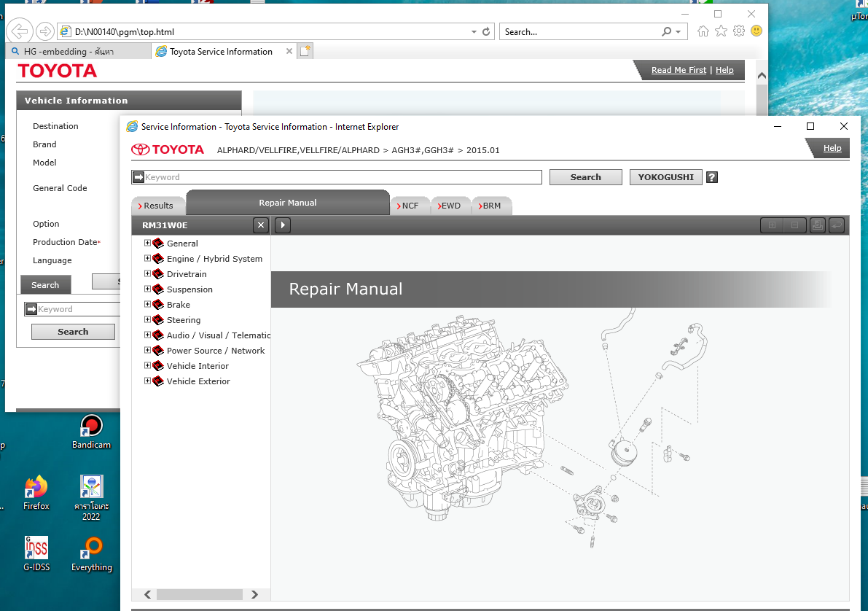Focus the Service Information Keyword field
The height and width of the screenshot is (611, 868).
[x=337, y=177]
